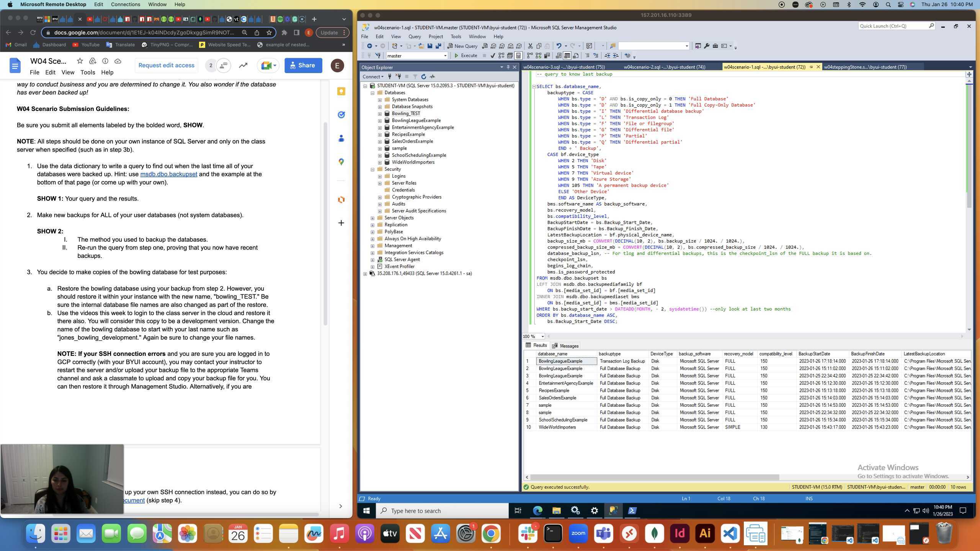Star the W04 Scenario Google document
Viewport: 980px width, 551px height.
80,61
